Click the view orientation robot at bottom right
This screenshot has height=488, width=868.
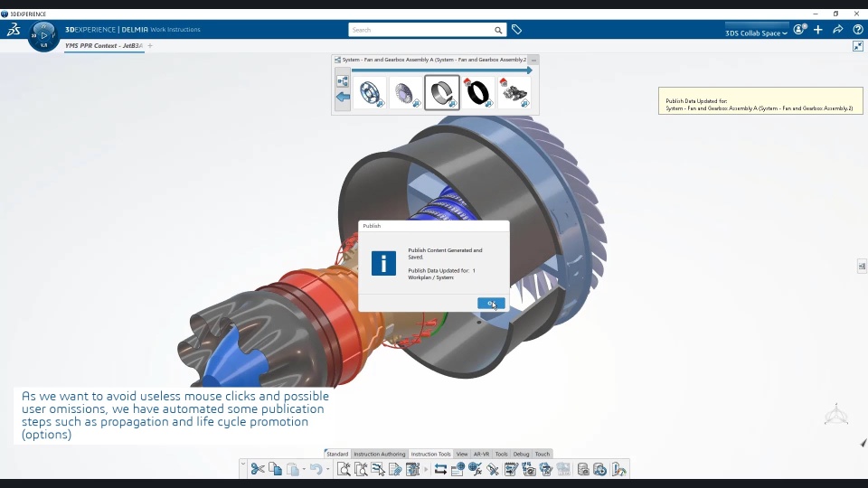click(x=835, y=415)
